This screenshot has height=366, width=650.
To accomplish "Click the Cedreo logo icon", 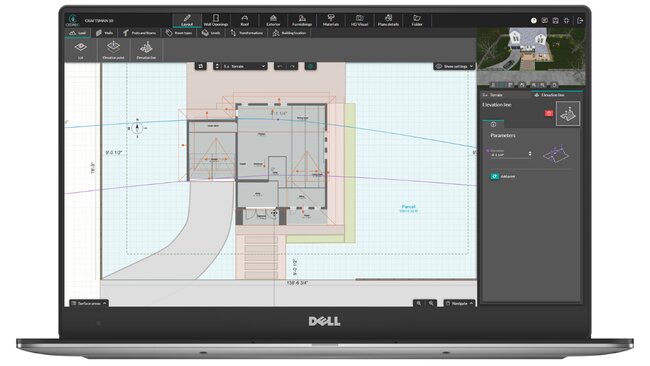I will click(73, 20).
